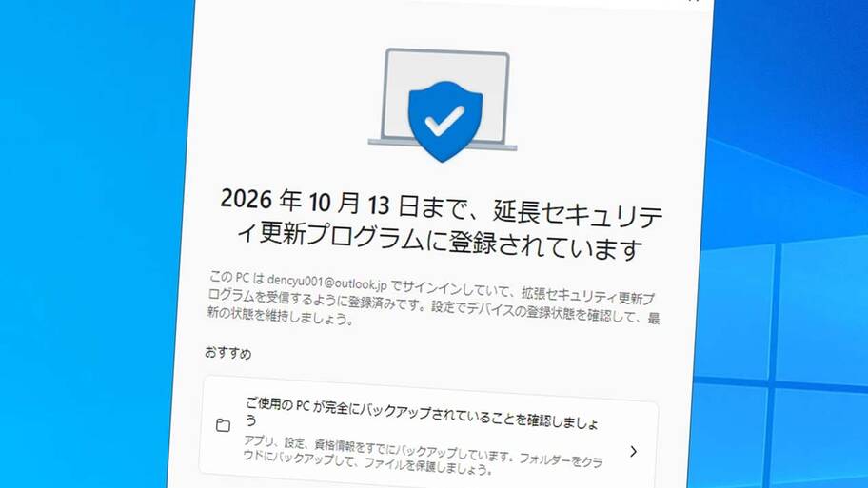Select the dencyu001@outlook.jp email address

click(x=327, y=283)
